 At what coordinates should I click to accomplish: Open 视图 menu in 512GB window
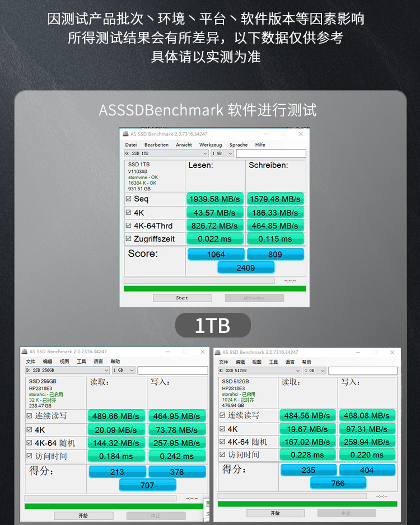pyautogui.click(x=257, y=362)
